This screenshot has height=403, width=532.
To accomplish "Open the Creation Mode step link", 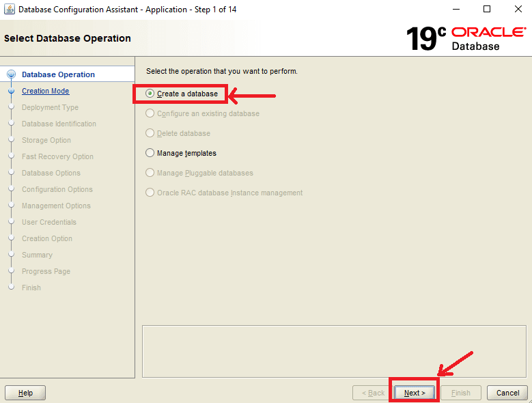I will (45, 91).
